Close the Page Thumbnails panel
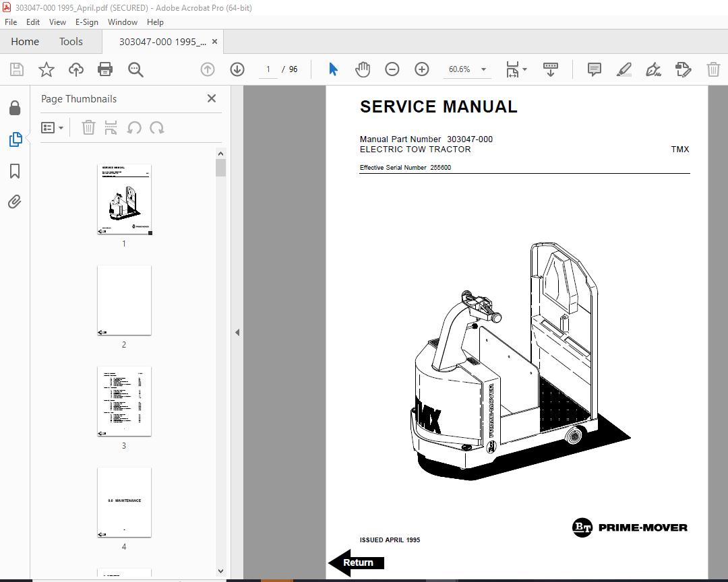 (212, 98)
